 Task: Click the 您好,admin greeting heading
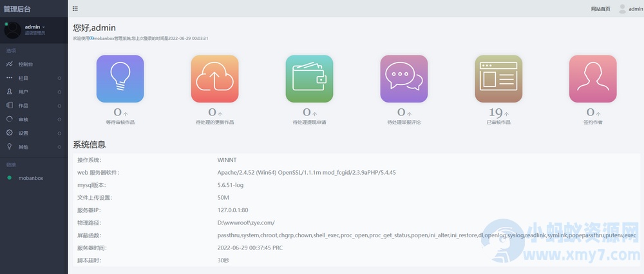click(x=95, y=28)
